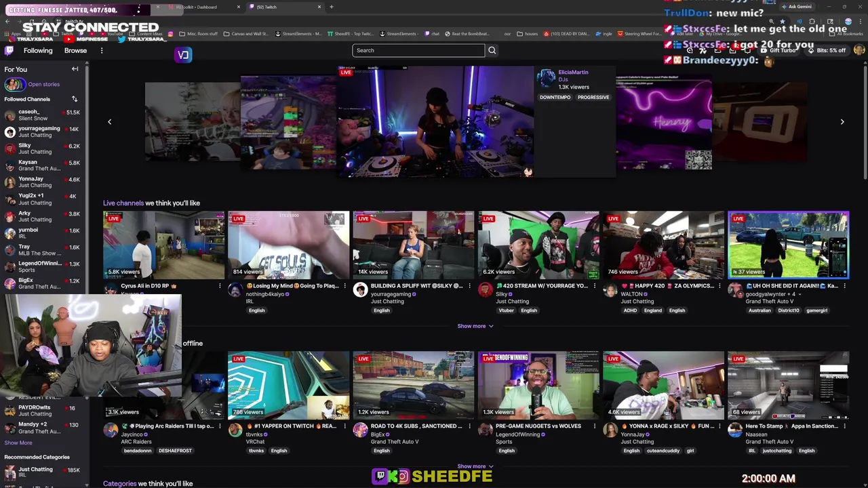Viewport: 868px width, 488px height.
Task: Click Show More in the sidebar
Action: pyautogui.click(x=18, y=443)
